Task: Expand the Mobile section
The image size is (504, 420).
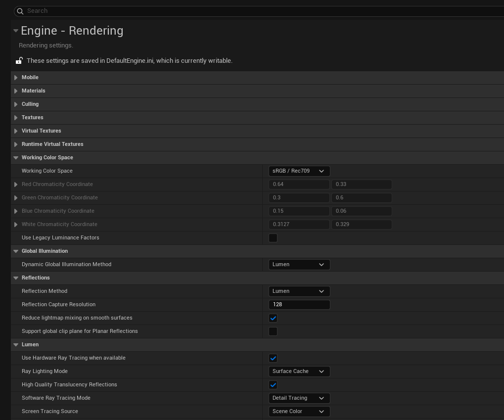Action: pos(16,78)
